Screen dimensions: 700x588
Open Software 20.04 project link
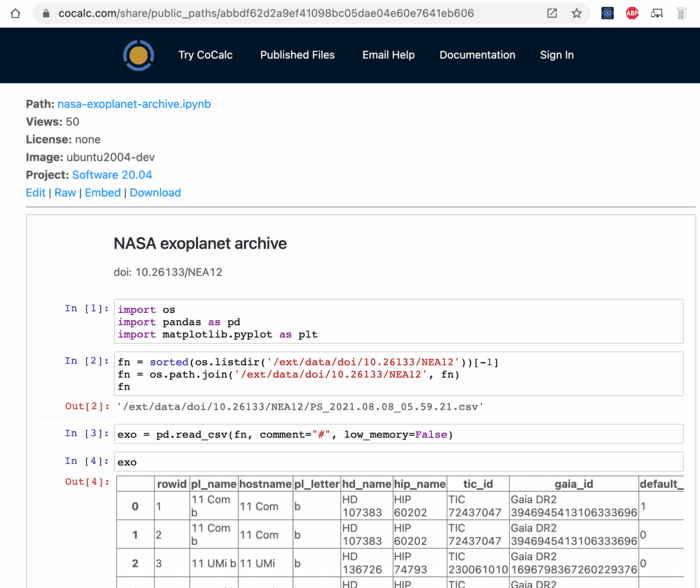pos(111,175)
